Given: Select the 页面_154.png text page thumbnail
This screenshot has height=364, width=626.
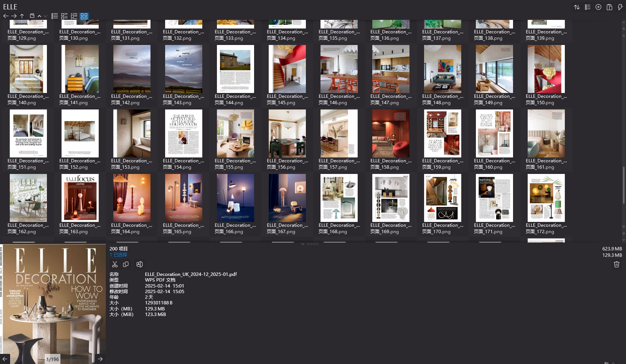Looking at the screenshot, I should [184, 133].
